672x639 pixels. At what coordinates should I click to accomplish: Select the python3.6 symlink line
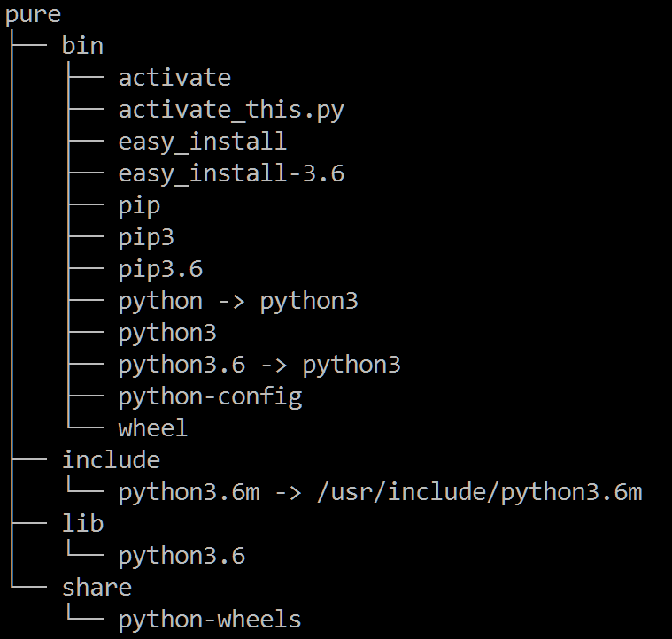tap(259, 365)
